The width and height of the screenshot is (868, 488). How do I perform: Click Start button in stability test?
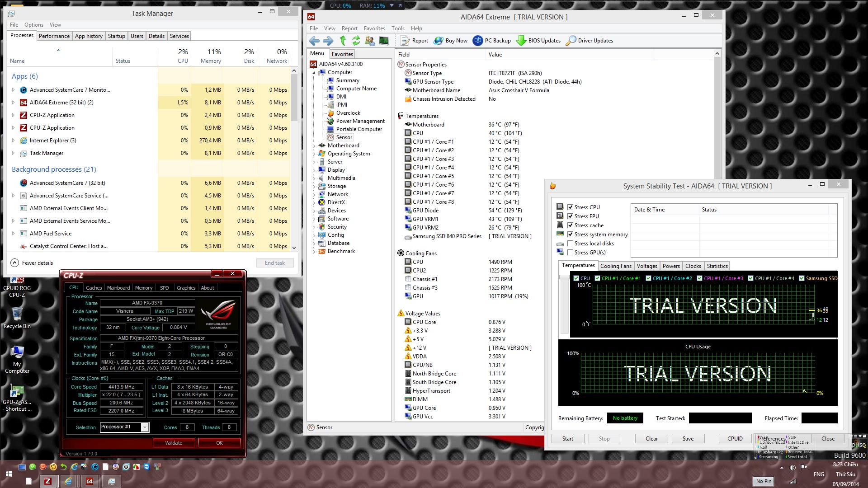coord(568,439)
